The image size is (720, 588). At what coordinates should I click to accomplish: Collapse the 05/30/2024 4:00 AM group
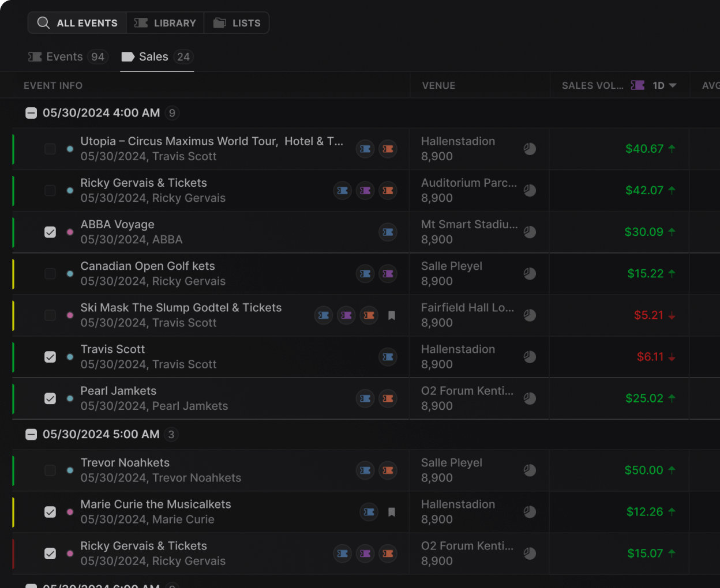coord(31,113)
